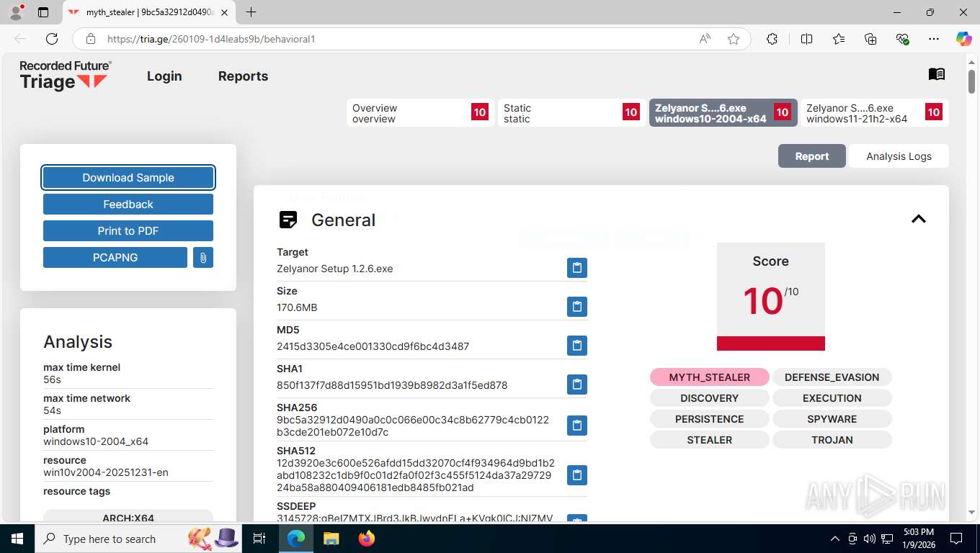This screenshot has height=553, width=980.
Task: Click the DEFENSE_EVASION tag
Action: coord(832,377)
